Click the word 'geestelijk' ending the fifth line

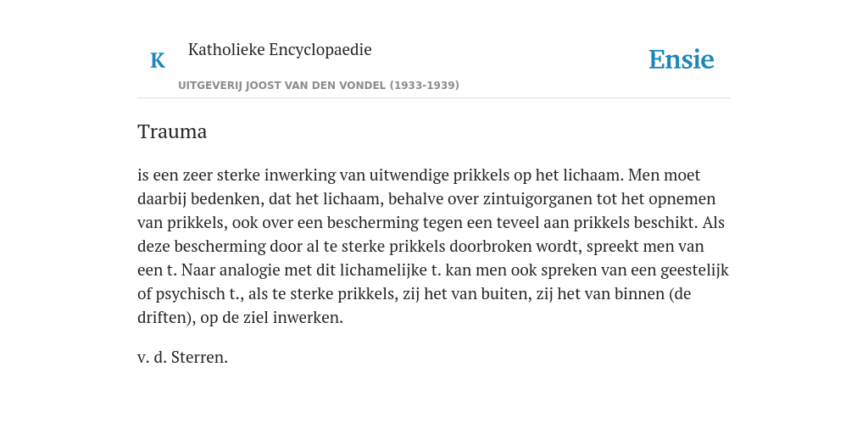[695, 270]
